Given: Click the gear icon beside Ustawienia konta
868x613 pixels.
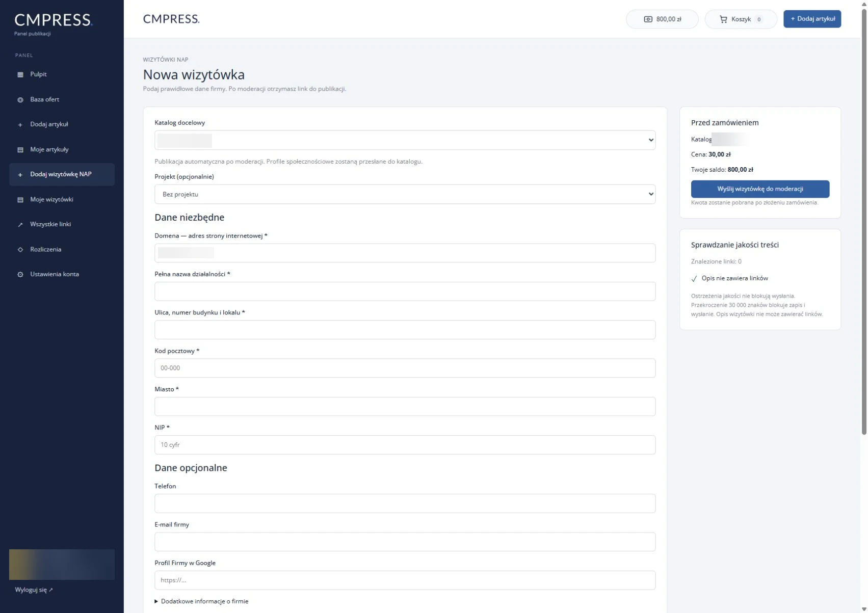Looking at the screenshot, I should [x=20, y=275].
